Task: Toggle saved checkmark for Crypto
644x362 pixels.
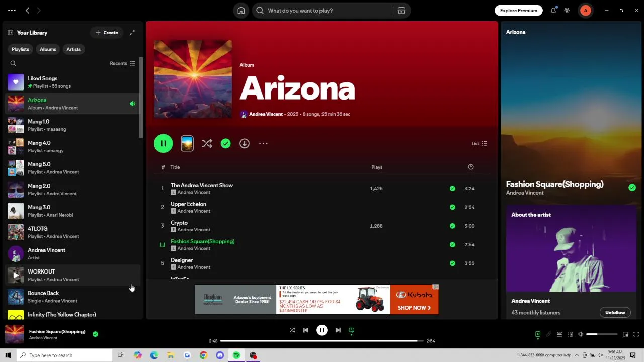Action: pyautogui.click(x=452, y=226)
